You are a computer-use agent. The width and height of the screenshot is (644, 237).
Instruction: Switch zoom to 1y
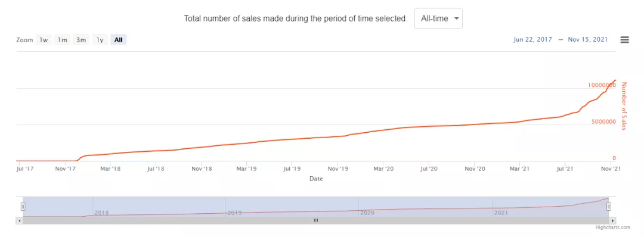[100, 40]
